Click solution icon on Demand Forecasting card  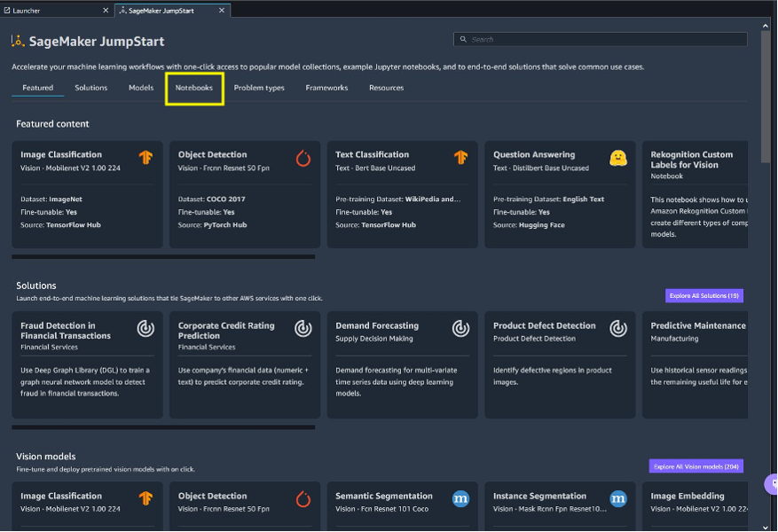460,329
